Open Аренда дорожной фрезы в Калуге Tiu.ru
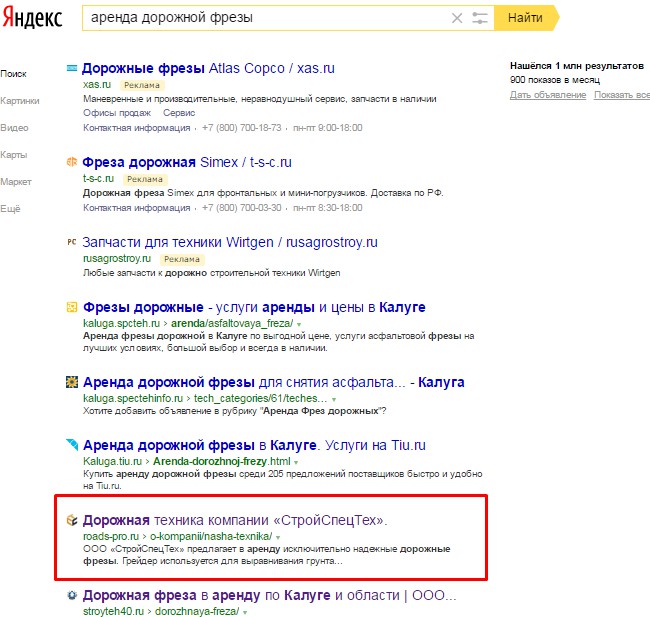Image resolution: width=650 pixels, height=617 pixels. [254, 445]
